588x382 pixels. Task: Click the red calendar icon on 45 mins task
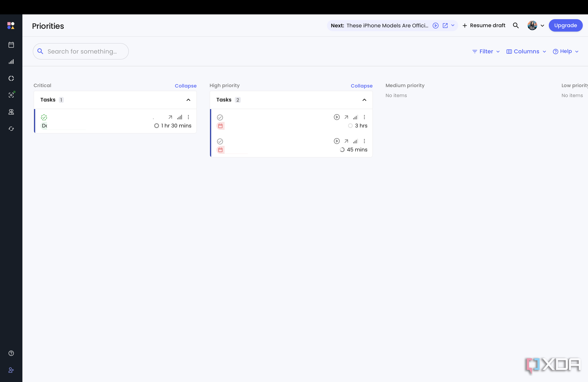[220, 150]
